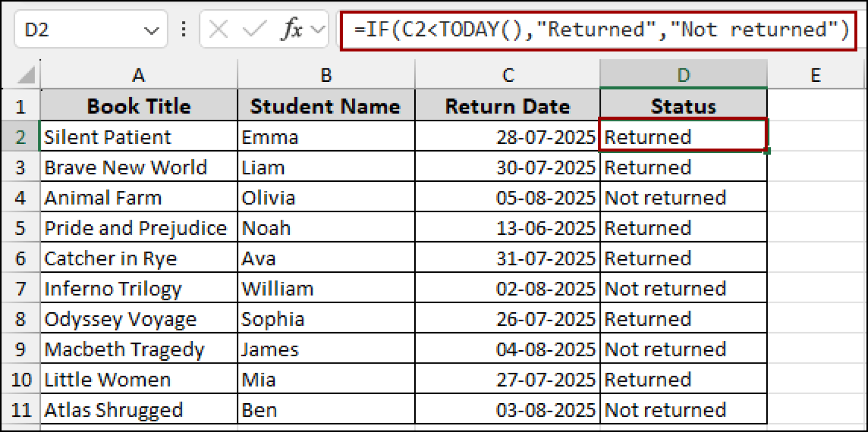This screenshot has width=868, height=432.
Task: Click the Returned status for Emma
Action: (683, 137)
